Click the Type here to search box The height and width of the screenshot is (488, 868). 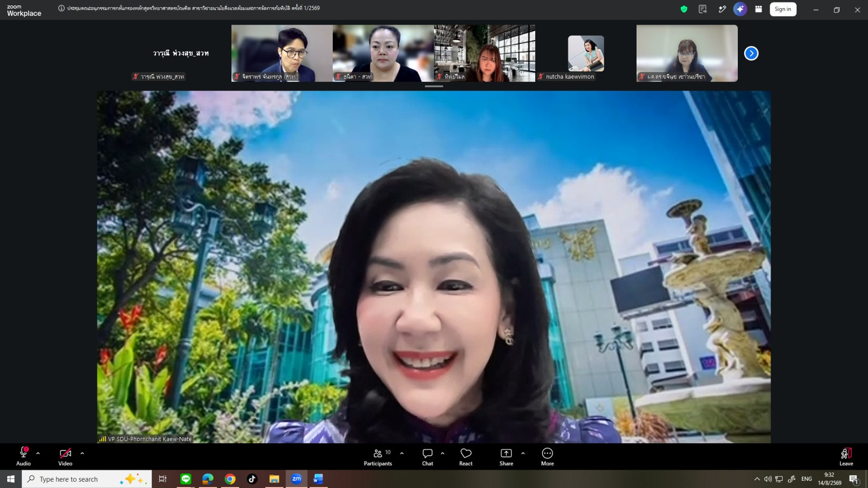click(x=87, y=479)
